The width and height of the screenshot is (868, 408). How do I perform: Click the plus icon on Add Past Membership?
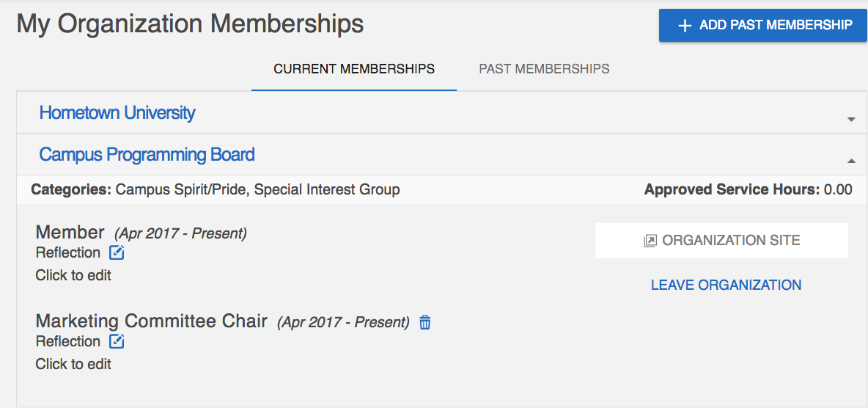pos(685,26)
